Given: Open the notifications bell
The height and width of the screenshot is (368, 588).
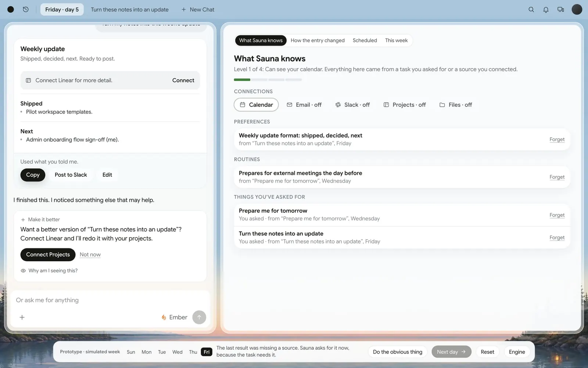Looking at the screenshot, I should 546,10.
